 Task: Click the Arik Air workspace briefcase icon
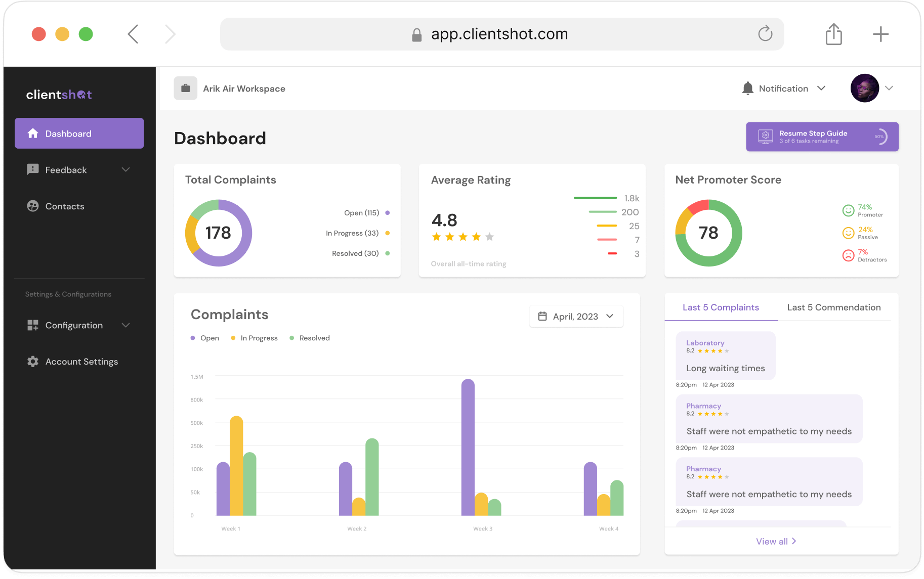(185, 88)
